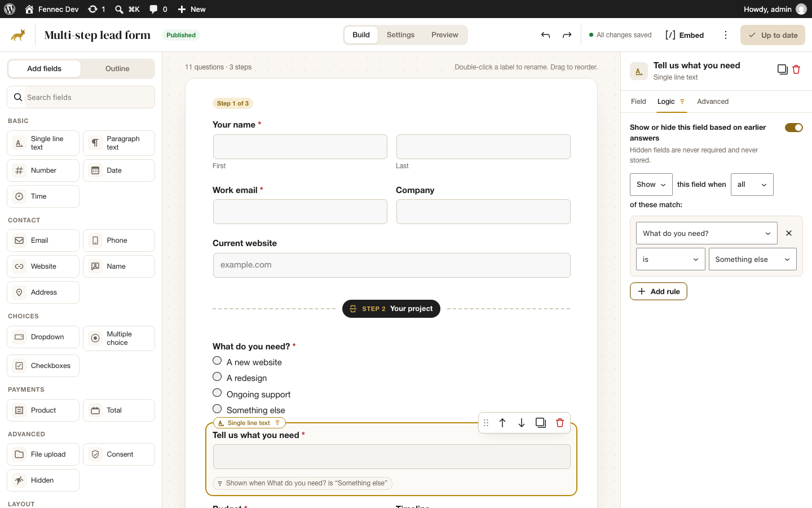The height and width of the screenshot is (508, 812).
Task: Duplicate field from the right panel header
Action: tap(782, 69)
